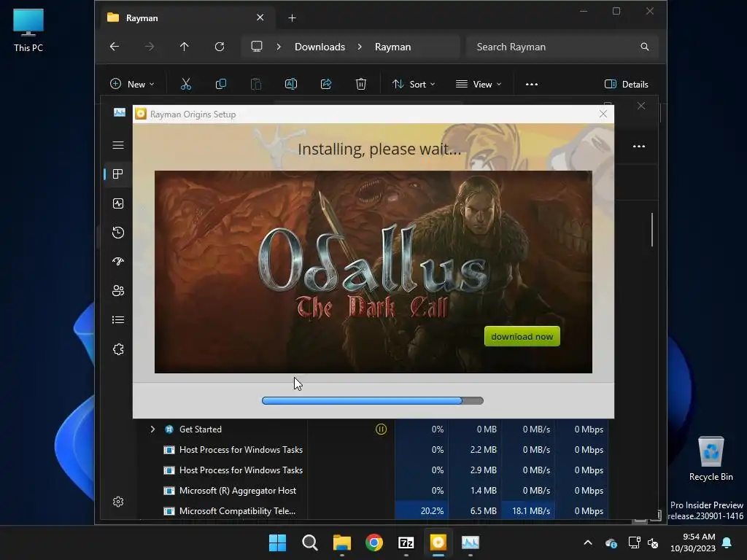
Task: Refresh the Rayman folder view
Action: pyautogui.click(x=220, y=47)
